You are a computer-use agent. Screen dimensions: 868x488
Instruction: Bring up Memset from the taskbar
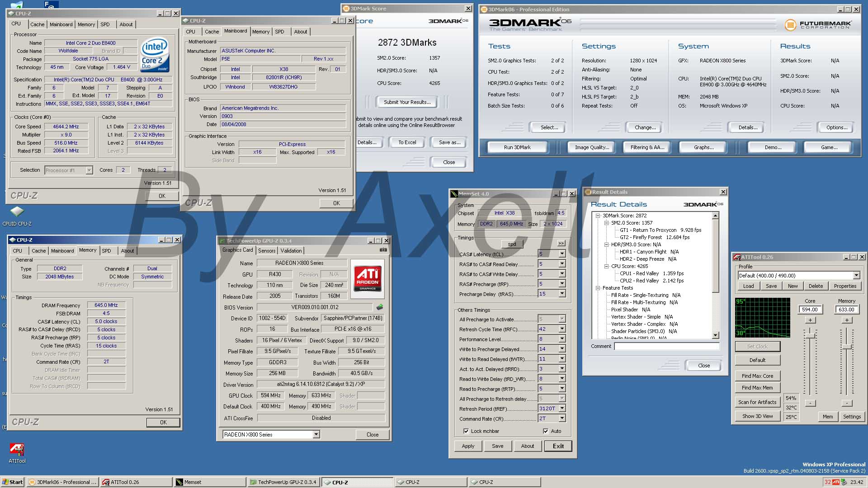coord(210,482)
